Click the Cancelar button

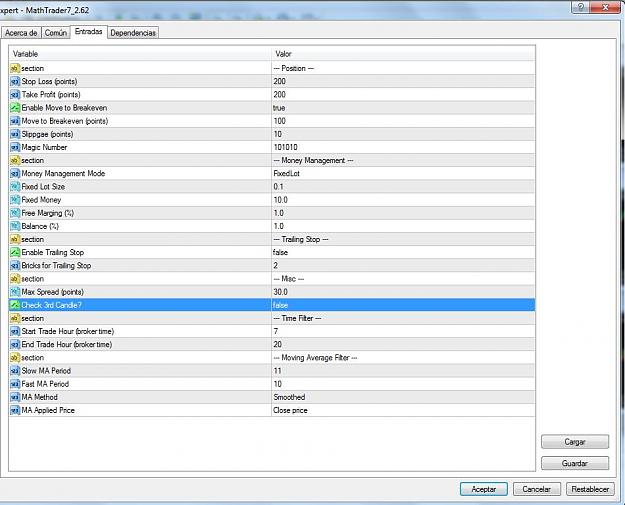click(x=537, y=489)
